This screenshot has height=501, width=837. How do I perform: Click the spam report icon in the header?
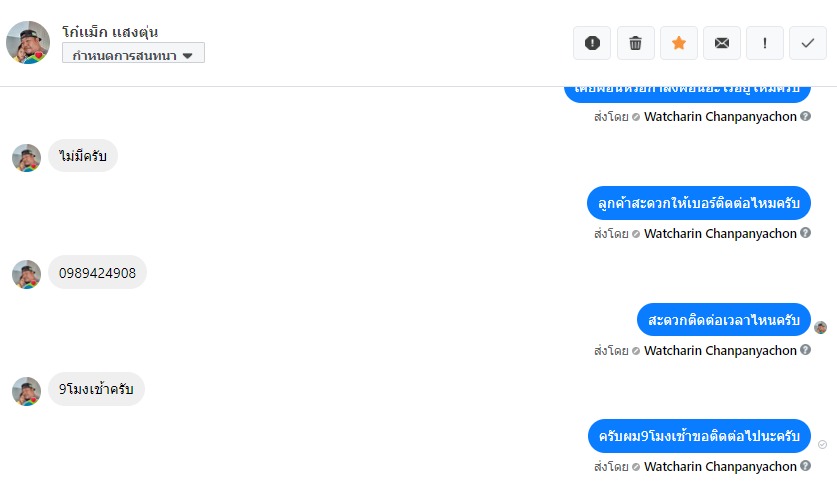click(592, 43)
